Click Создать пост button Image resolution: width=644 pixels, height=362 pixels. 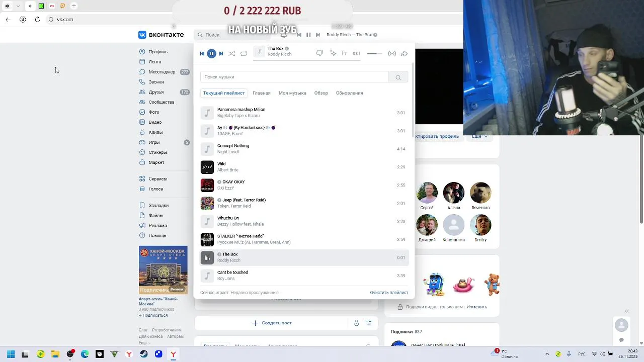272,323
